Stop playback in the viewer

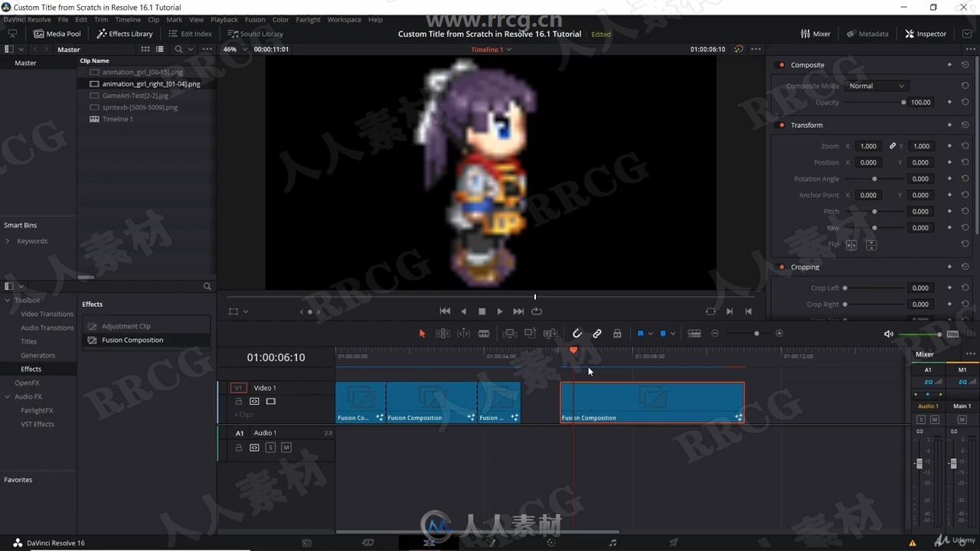(x=482, y=311)
